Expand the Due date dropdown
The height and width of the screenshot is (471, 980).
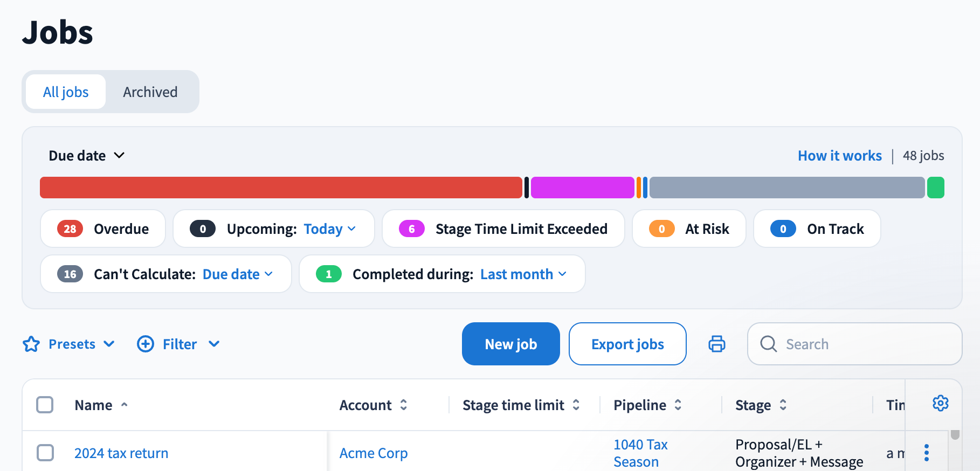coord(87,156)
